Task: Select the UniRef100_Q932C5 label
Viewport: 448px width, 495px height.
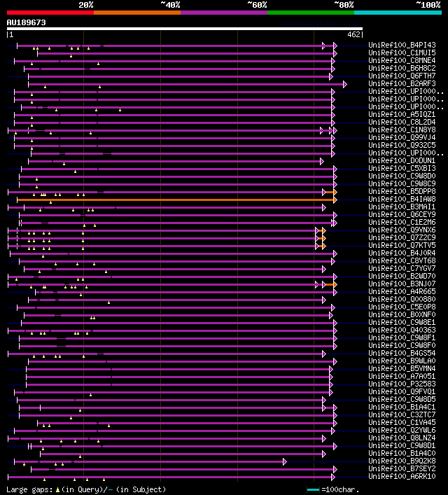Action: click(x=402, y=145)
